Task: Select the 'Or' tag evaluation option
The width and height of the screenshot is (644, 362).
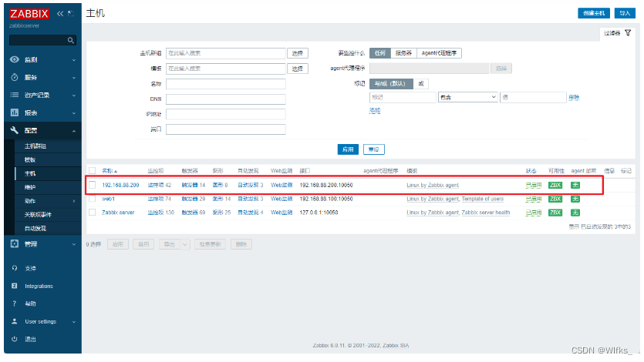Action: click(x=421, y=84)
